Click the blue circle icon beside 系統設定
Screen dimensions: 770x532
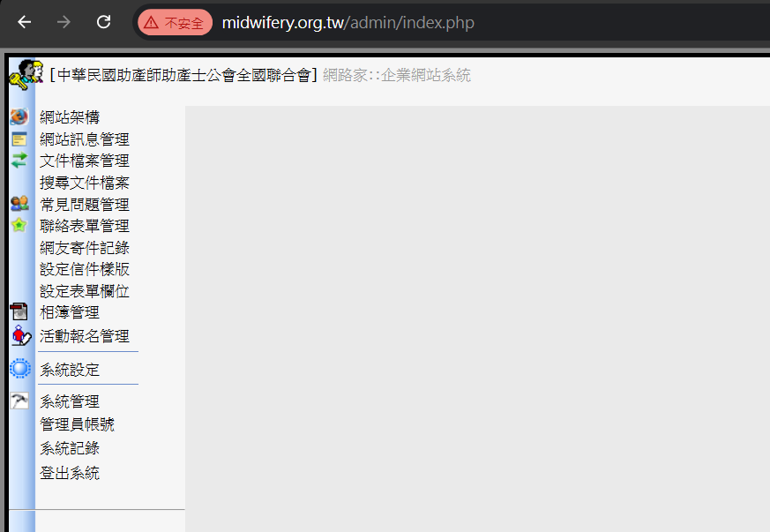click(20, 369)
